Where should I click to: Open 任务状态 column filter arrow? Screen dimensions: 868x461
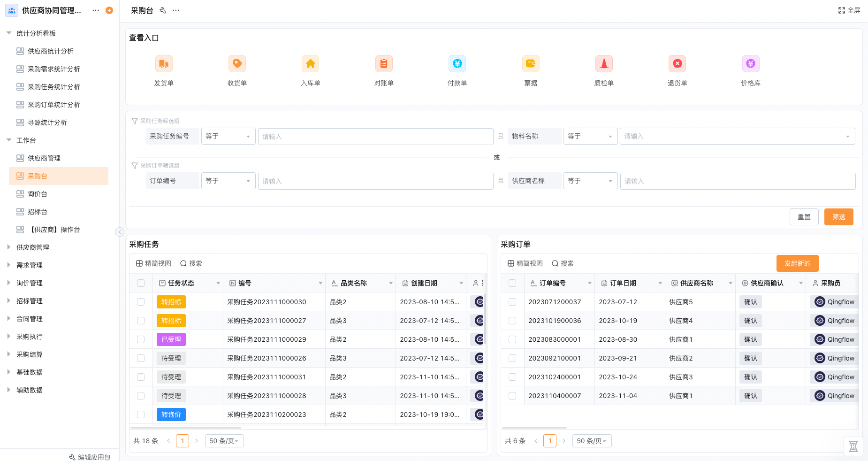(x=218, y=283)
